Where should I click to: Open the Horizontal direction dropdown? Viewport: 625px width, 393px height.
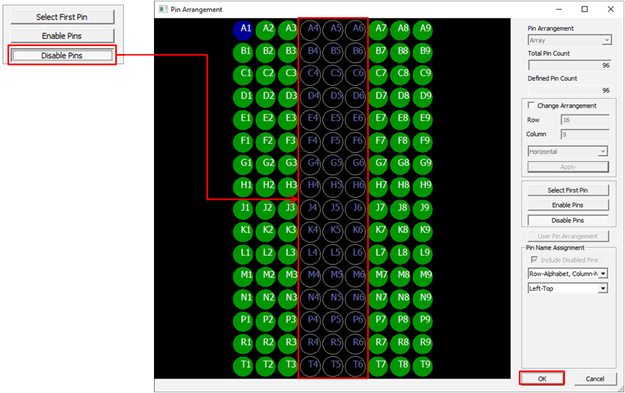[568, 151]
